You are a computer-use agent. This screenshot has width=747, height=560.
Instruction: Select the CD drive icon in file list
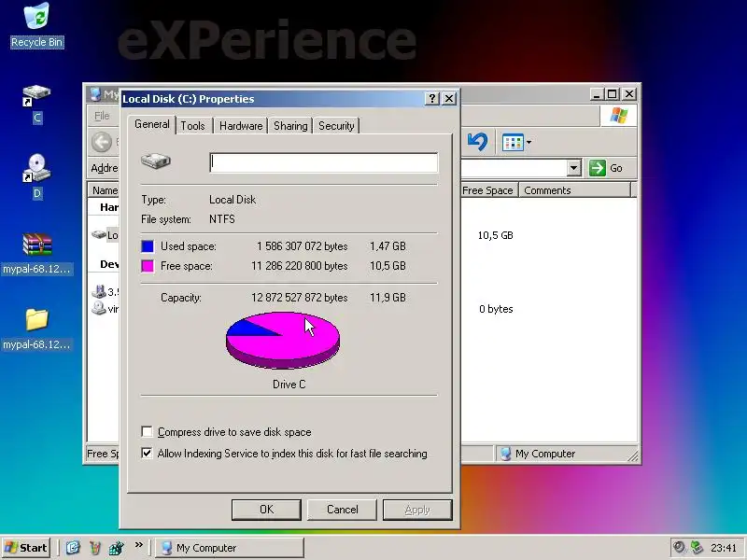click(x=99, y=308)
